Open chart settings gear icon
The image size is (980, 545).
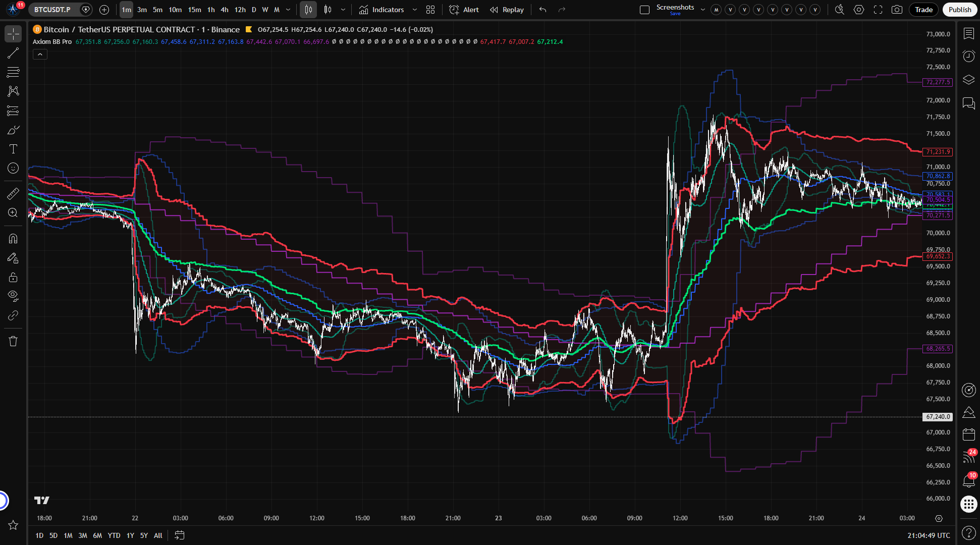pos(859,10)
